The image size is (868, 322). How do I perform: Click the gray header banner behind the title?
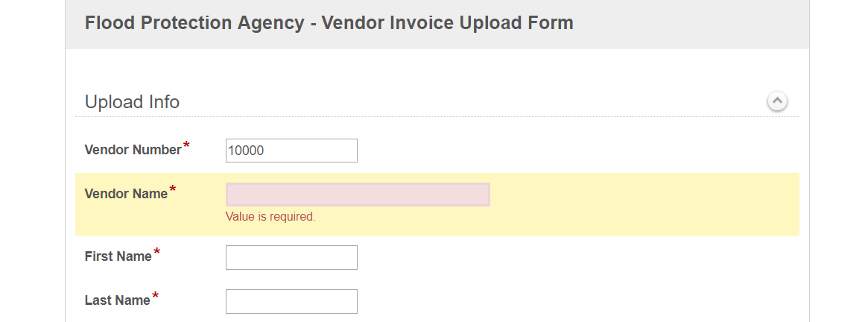692,25
